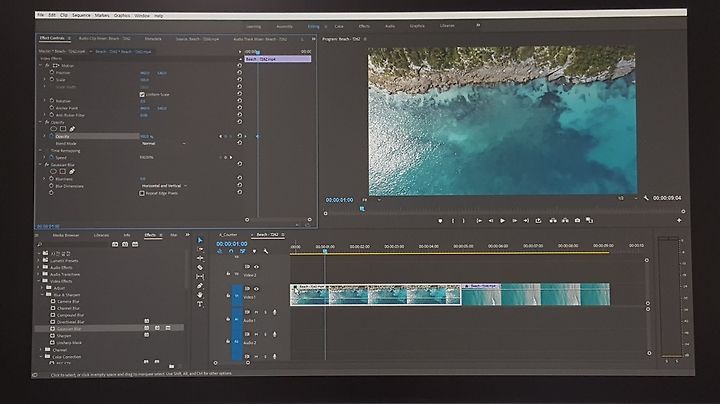The image size is (720, 404).
Task: Click the timeline playhead timecode field
Action: [x=232, y=244]
